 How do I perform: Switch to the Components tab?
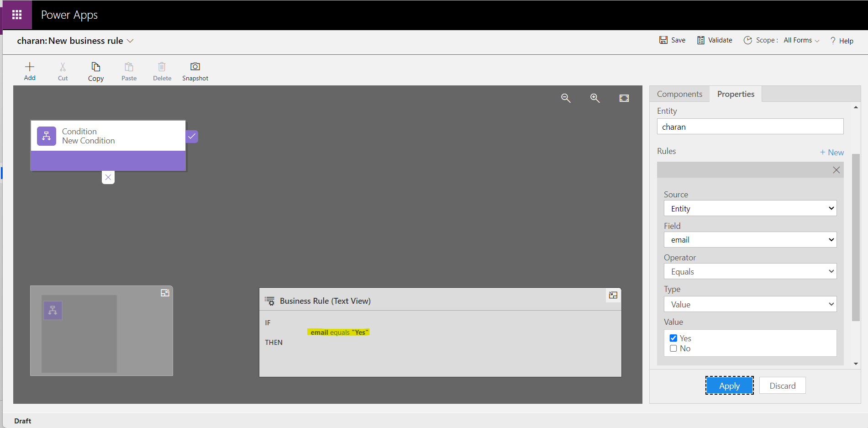coord(679,94)
